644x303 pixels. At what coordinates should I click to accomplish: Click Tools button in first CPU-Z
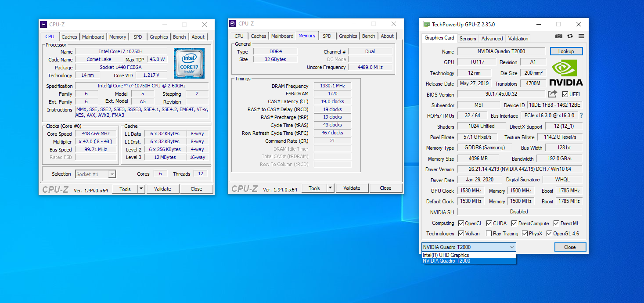click(125, 189)
